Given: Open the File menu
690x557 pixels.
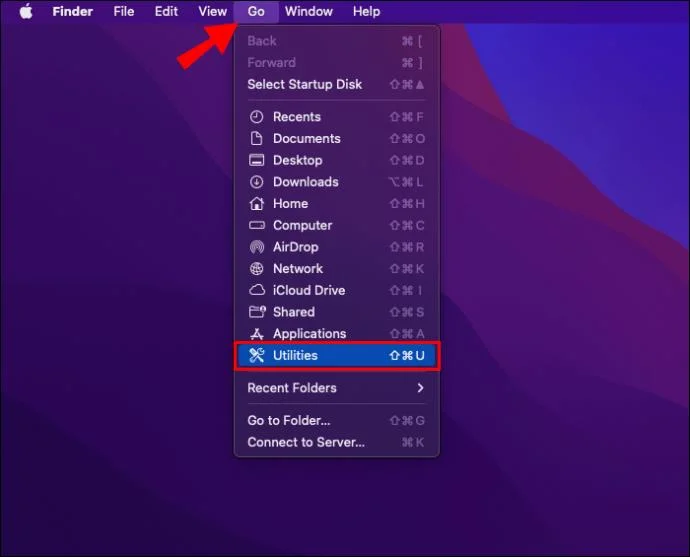Looking at the screenshot, I should click(x=124, y=11).
